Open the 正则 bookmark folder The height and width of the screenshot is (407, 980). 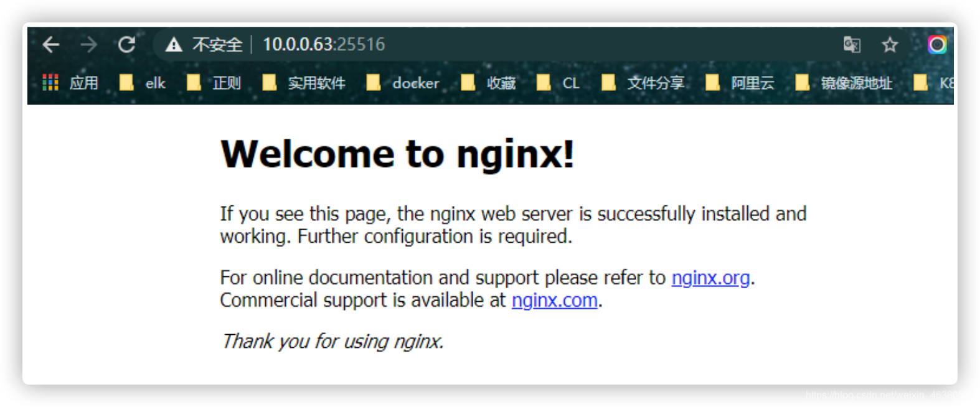point(214,83)
